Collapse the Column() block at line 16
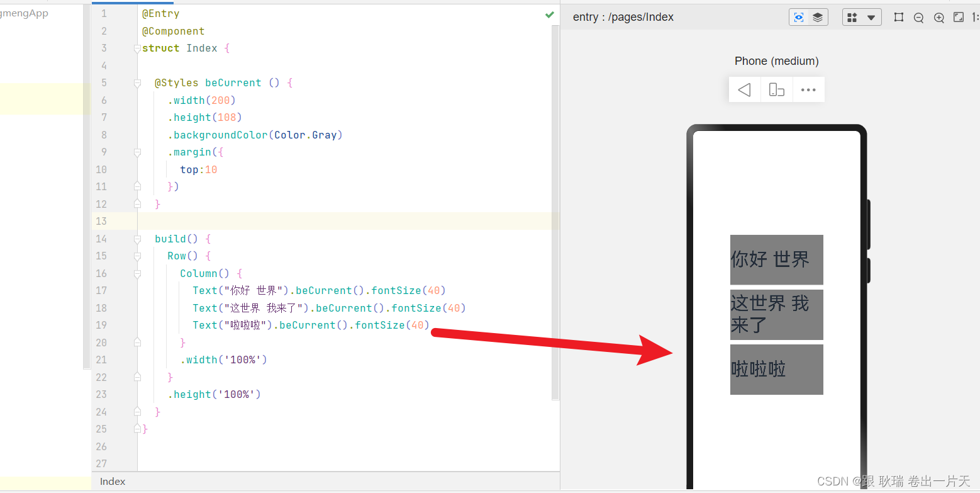This screenshot has width=980, height=493. [137, 274]
